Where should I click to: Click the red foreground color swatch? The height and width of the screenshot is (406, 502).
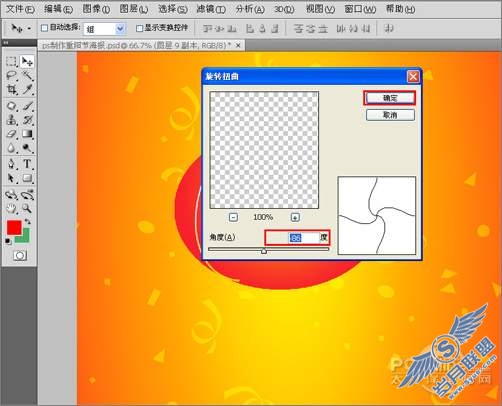pyautogui.click(x=14, y=228)
